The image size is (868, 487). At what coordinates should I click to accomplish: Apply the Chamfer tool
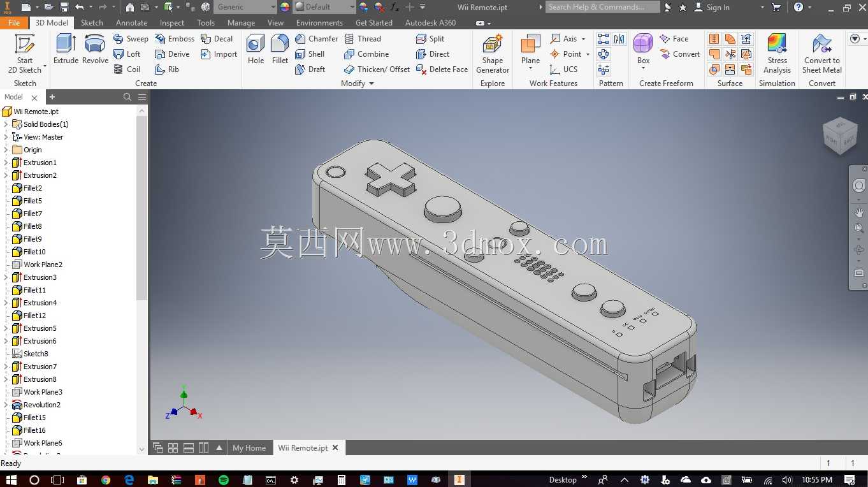[316, 39]
